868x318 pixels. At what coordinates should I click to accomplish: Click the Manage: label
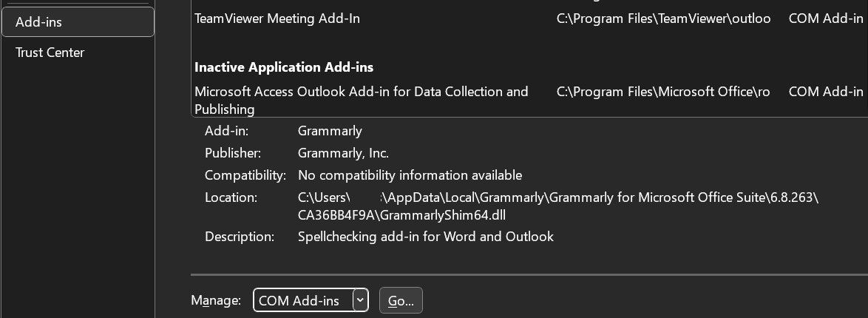pos(216,300)
